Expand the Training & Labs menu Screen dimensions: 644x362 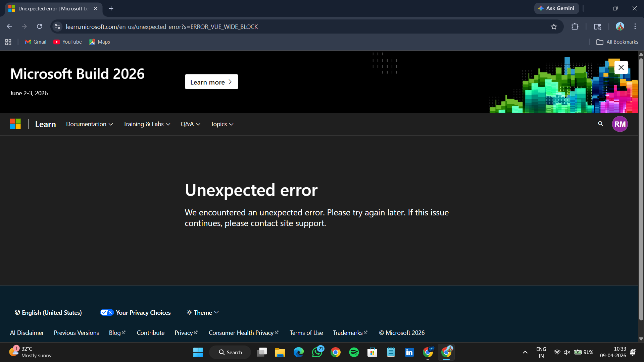click(x=147, y=124)
